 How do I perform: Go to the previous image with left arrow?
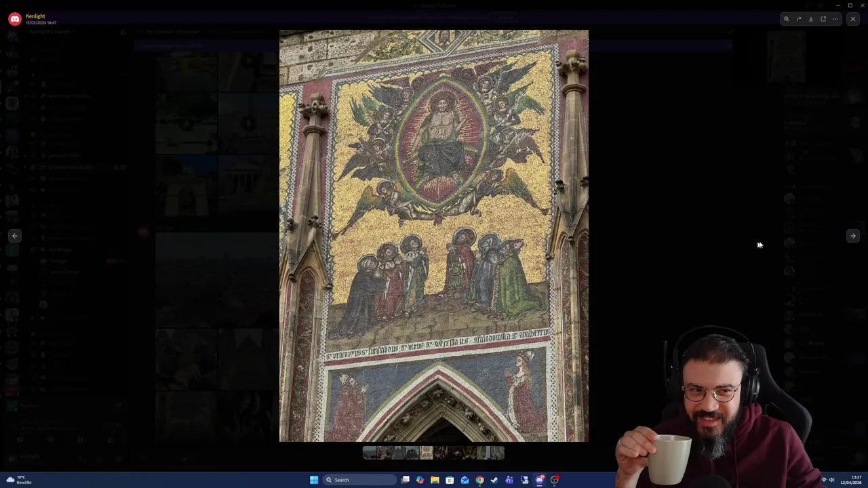click(15, 236)
